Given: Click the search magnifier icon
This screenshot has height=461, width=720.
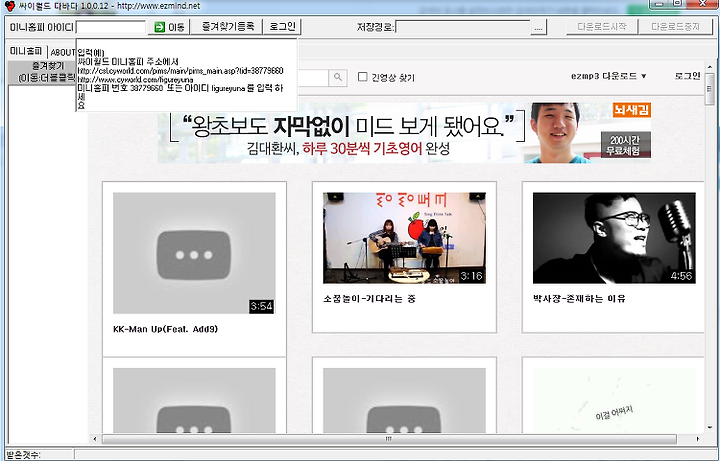Looking at the screenshot, I should 338,77.
